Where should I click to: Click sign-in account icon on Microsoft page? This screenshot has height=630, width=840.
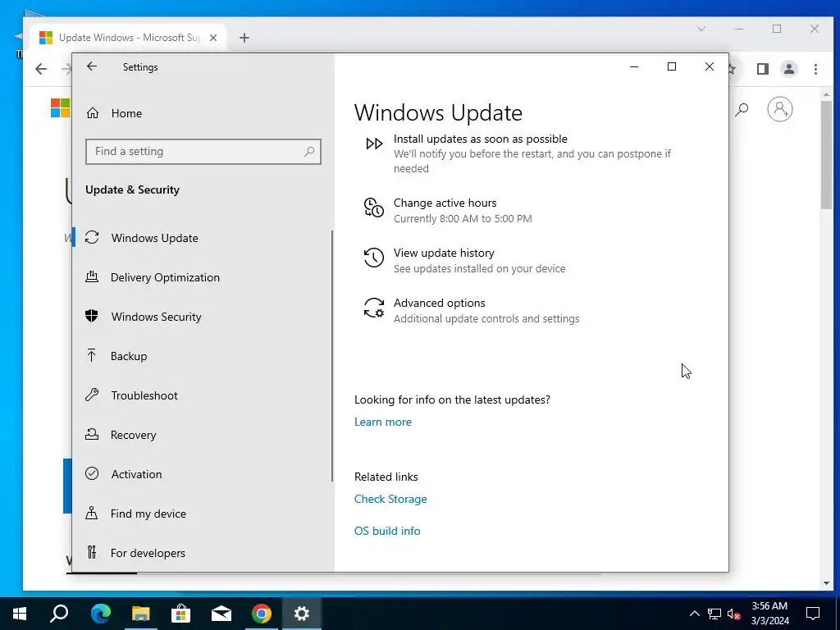tap(780, 109)
